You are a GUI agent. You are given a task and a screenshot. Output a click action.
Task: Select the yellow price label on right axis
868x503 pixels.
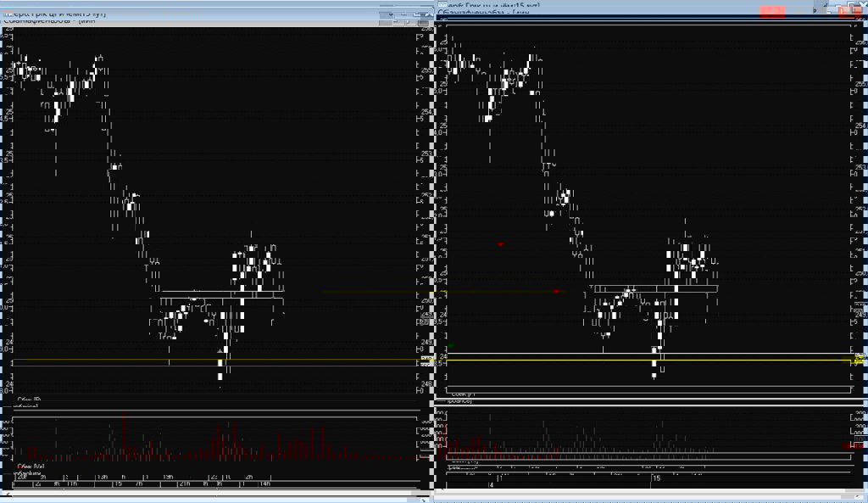coord(859,360)
